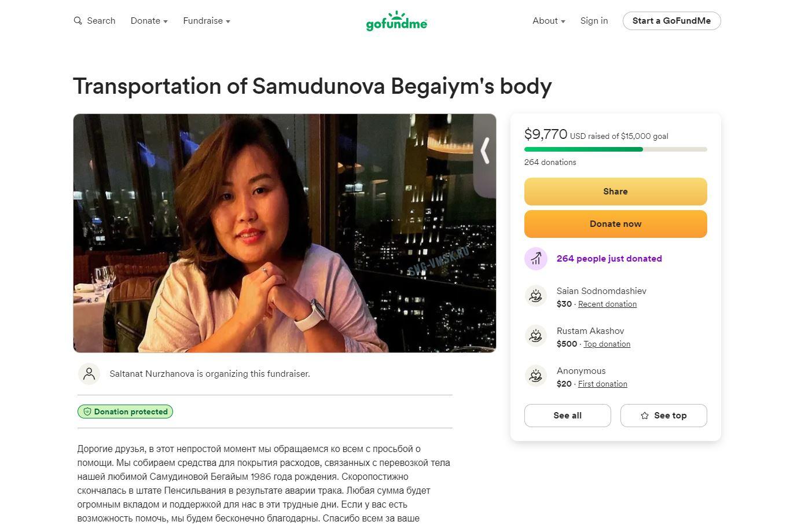The image size is (812, 529).
Task: Click the search magnifier icon
Action: pyautogui.click(x=78, y=21)
